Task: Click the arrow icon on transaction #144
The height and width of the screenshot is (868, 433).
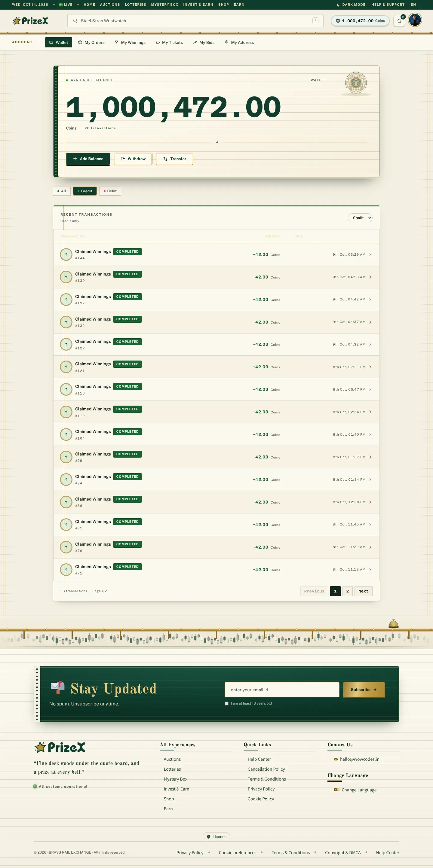Action: [66, 254]
